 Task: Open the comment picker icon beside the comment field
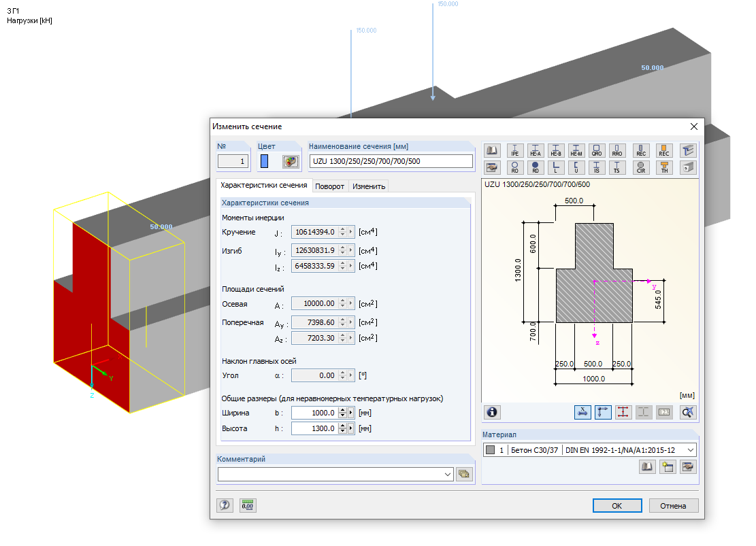[464, 474]
